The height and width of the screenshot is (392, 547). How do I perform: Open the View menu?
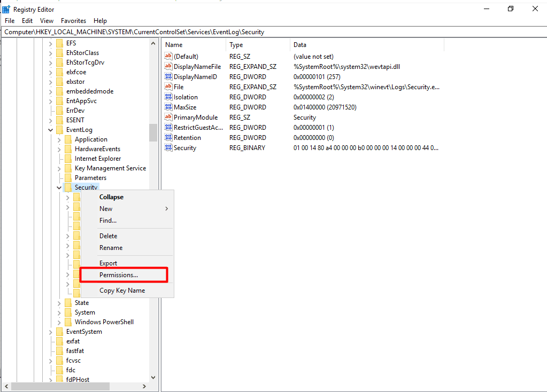(47, 21)
